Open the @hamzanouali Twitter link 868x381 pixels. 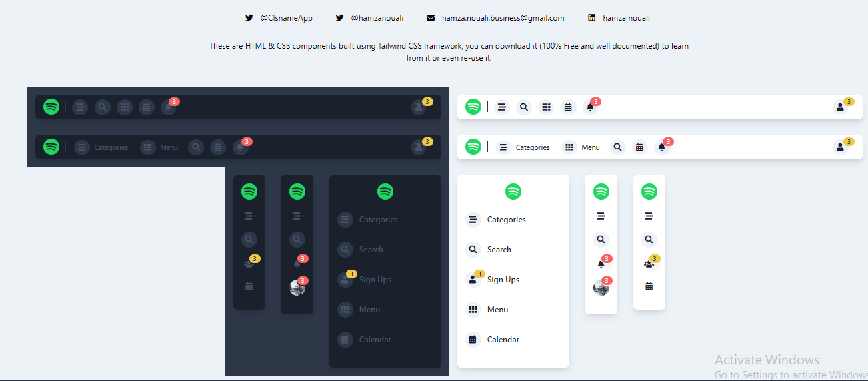pyautogui.click(x=369, y=18)
